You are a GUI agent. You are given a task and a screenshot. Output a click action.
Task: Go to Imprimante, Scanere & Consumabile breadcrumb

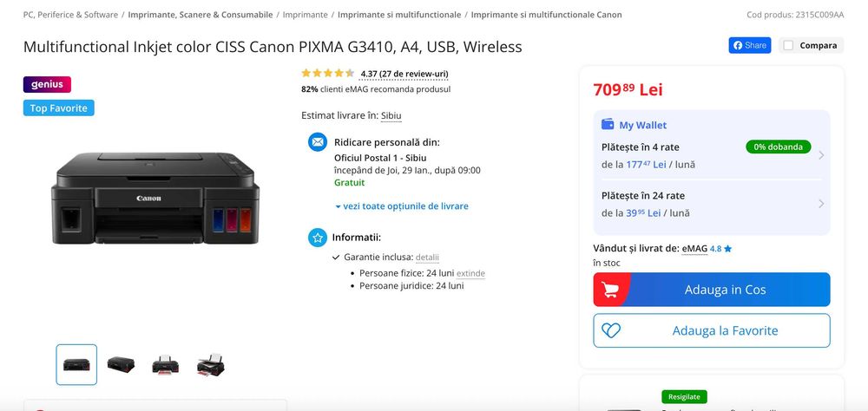coord(201,15)
